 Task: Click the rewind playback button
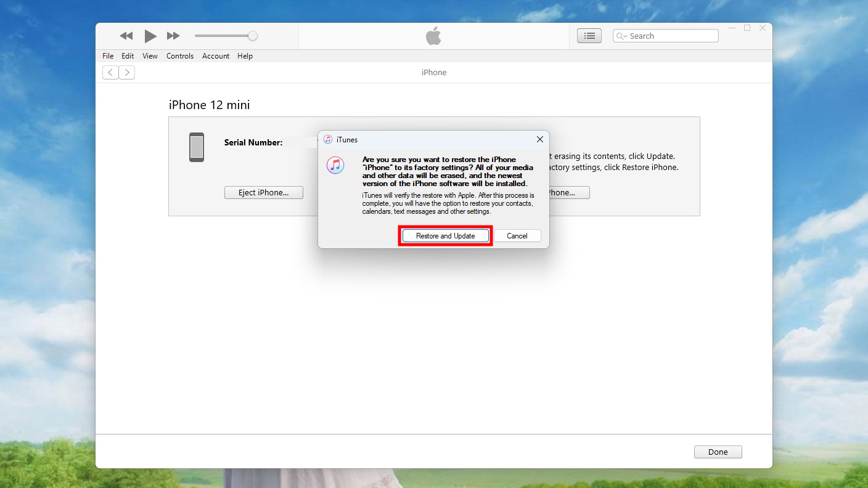[126, 36]
